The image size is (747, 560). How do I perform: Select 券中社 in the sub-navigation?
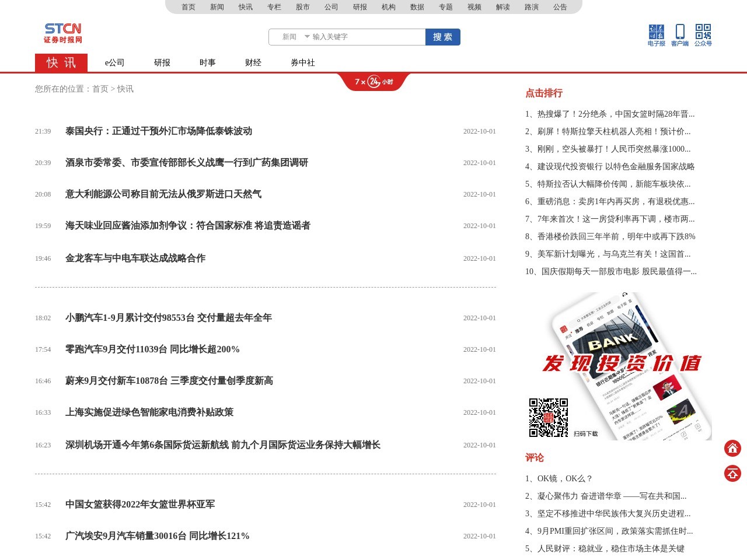pos(302,63)
